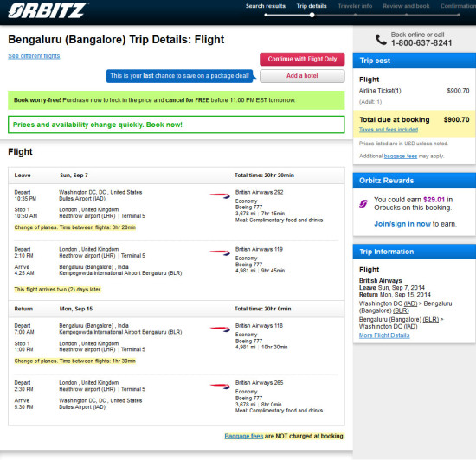Open More Flight Details link
Image resolution: width=476 pixels, height=460 pixels.
[384, 335]
